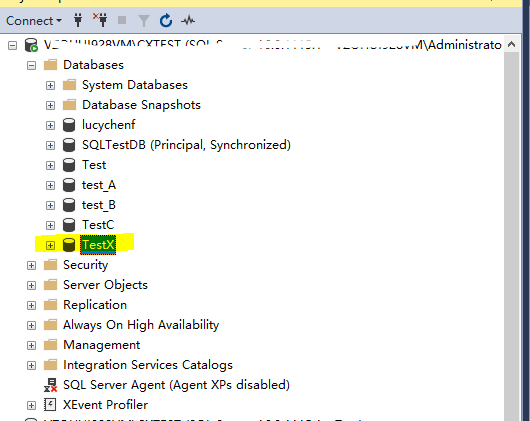The height and width of the screenshot is (421, 530).
Task: Select the SQL Server Agent icon
Action: click(50, 385)
